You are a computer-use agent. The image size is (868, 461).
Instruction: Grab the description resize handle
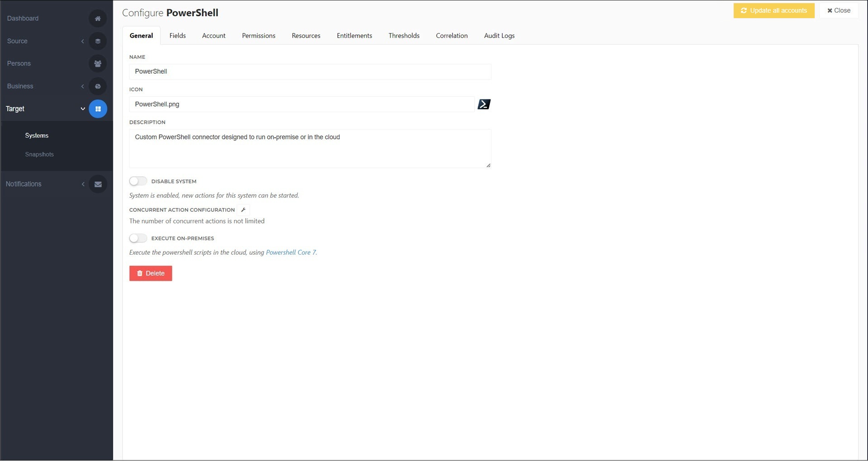click(x=488, y=166)
